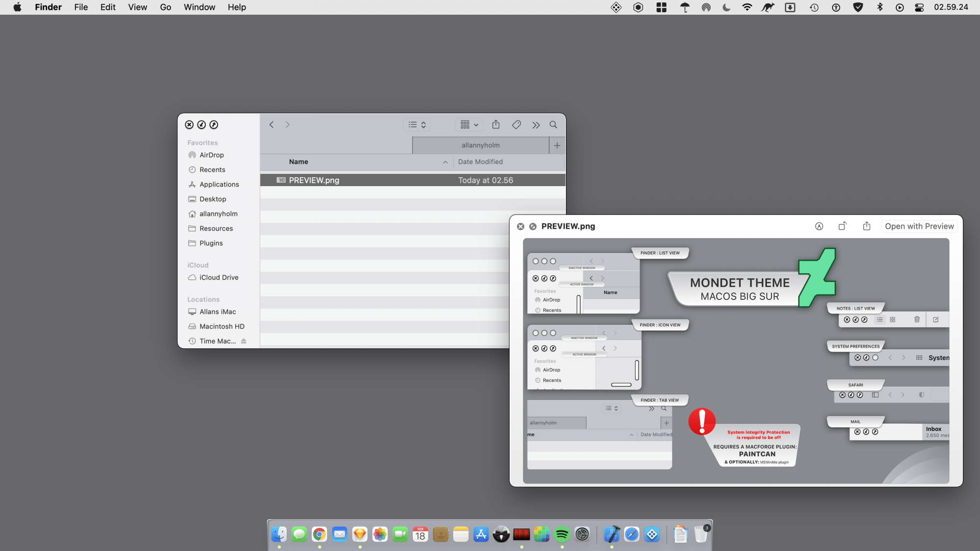Open the Finder menu

pyautogui.click(x=48, y=7)
